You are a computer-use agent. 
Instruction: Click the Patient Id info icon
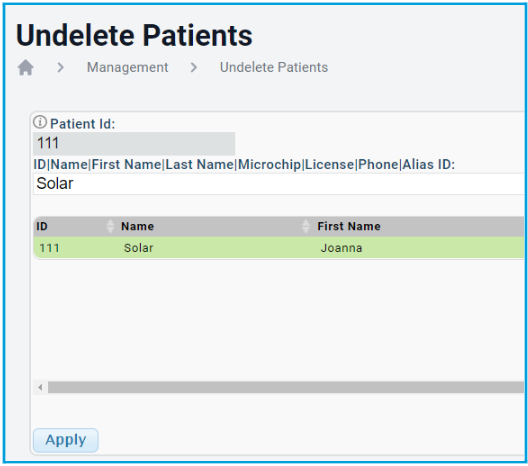point(40,122)
